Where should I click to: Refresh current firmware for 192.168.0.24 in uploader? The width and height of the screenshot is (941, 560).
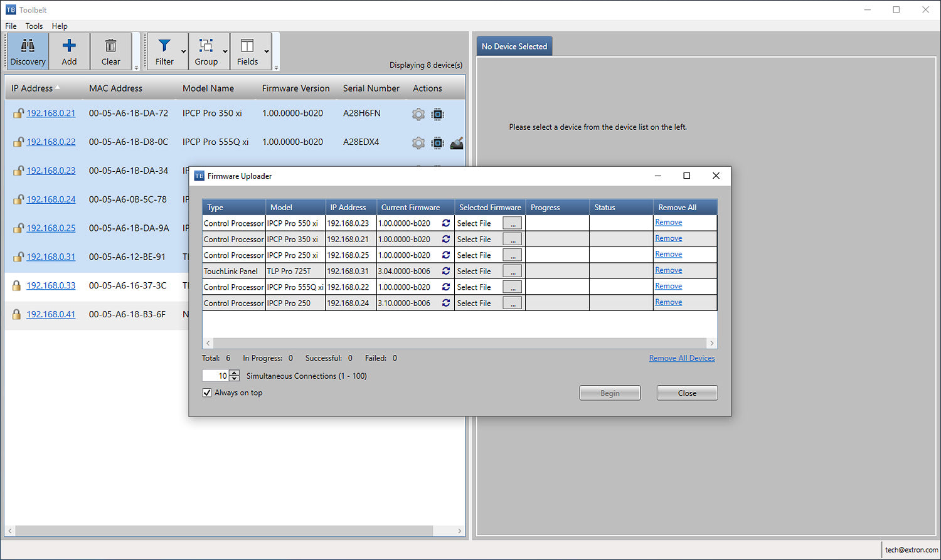tap(446, 303)
